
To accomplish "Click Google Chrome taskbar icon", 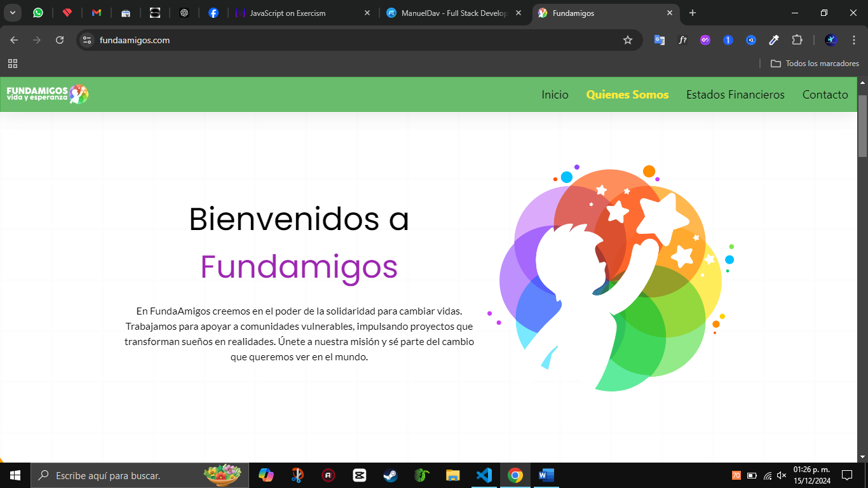I will (515, 475).
